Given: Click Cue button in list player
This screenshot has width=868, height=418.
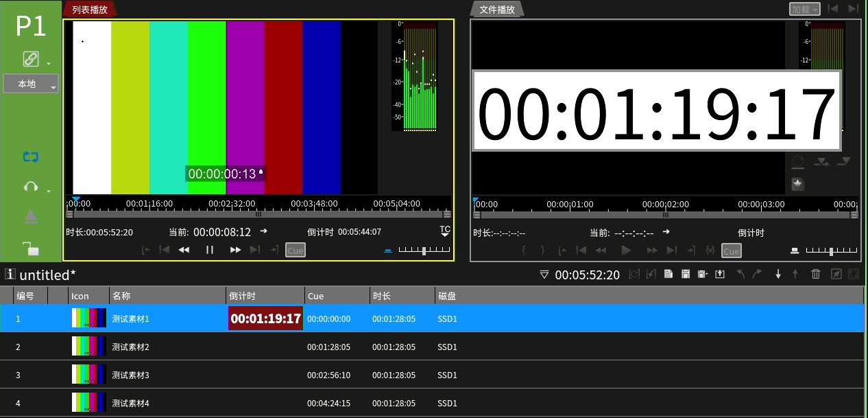Looking at the screenshot, I should (296, 251).
